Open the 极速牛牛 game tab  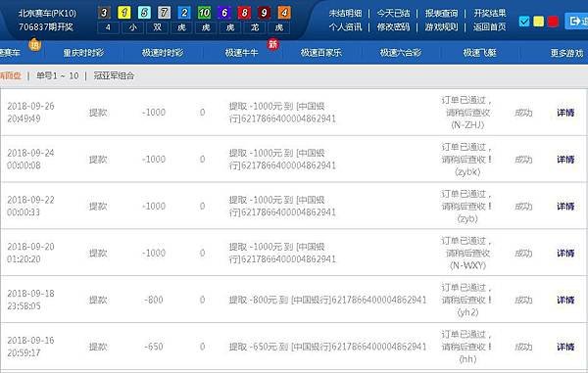coord(241,53)
